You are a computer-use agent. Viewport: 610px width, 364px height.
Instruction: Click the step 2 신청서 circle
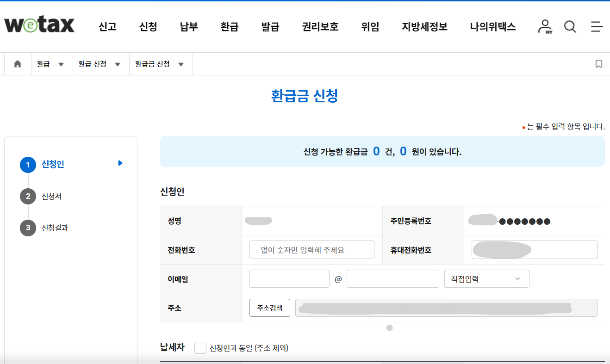point(28,196)
